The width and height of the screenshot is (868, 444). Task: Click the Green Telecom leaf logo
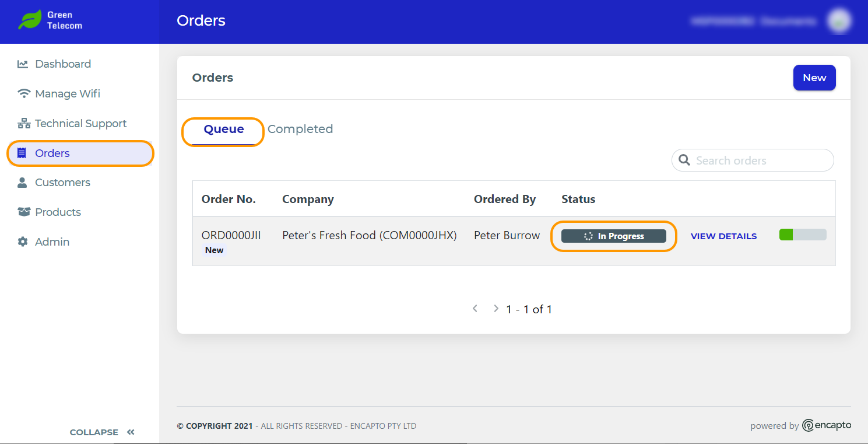point(29,20)
